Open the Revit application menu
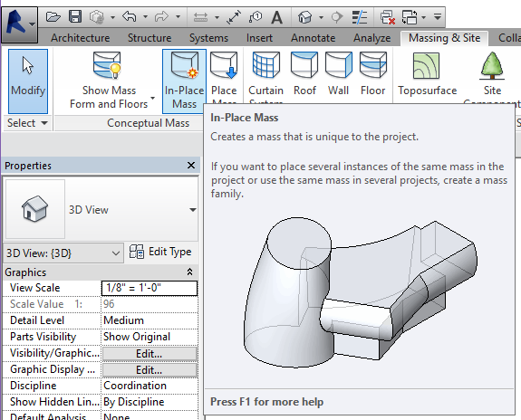This screenshot has height=420, width=521. (19, 24)
